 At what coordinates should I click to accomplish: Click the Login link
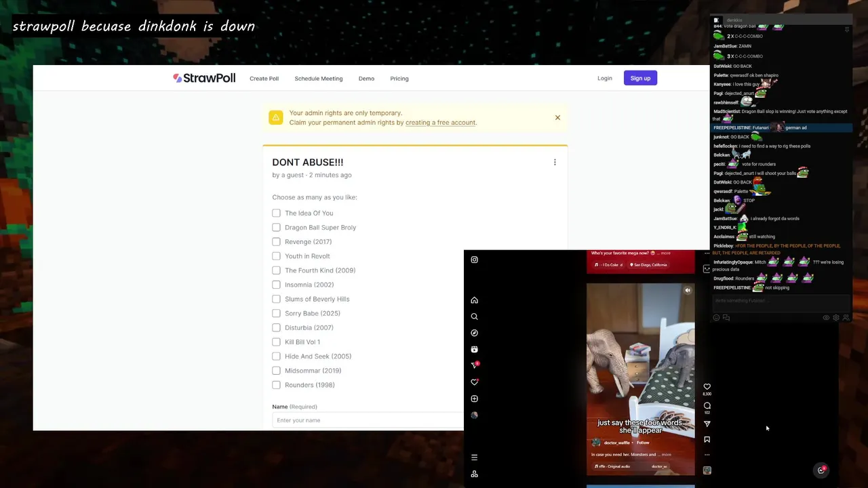tap(605, 78)
